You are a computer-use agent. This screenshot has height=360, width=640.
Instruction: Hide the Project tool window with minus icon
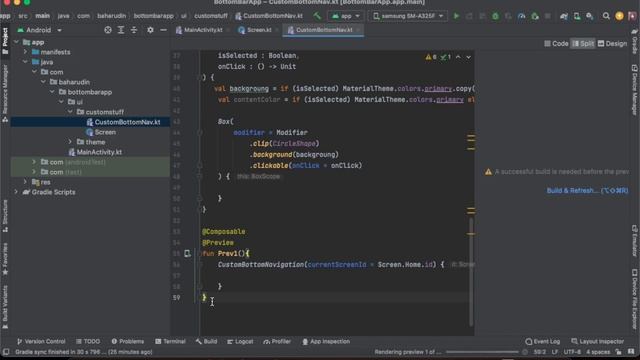tap(163, 30)
